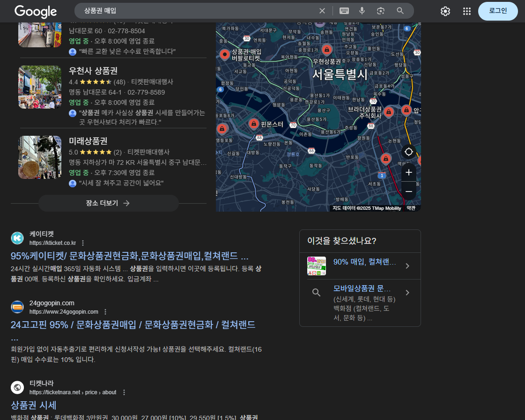Start voice search with microphone icon
The height and width of the screenshot is (420, 525).
pos(362,11)
